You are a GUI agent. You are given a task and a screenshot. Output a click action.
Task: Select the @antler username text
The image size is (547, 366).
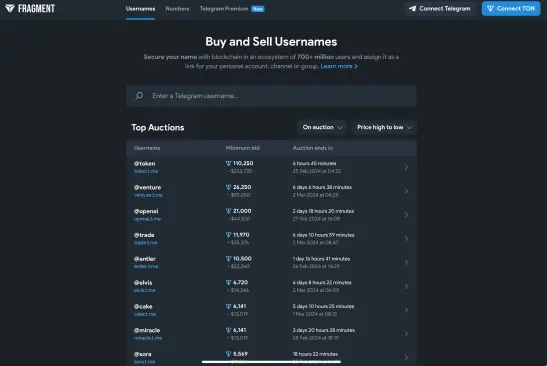pos(144,259)
